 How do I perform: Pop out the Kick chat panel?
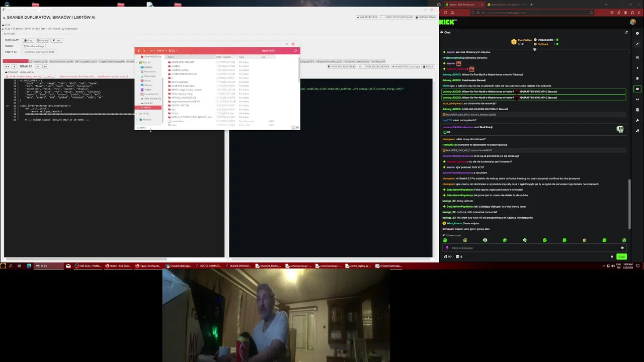point(626,32)
